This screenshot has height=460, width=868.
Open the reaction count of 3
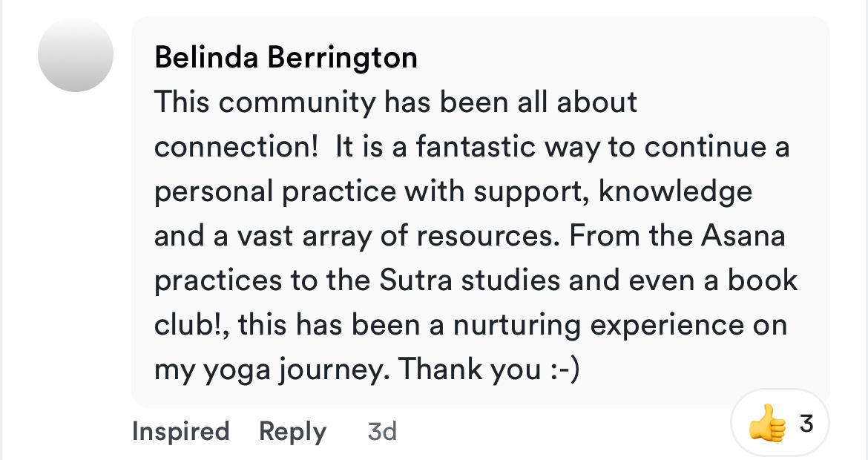(806, 424)
